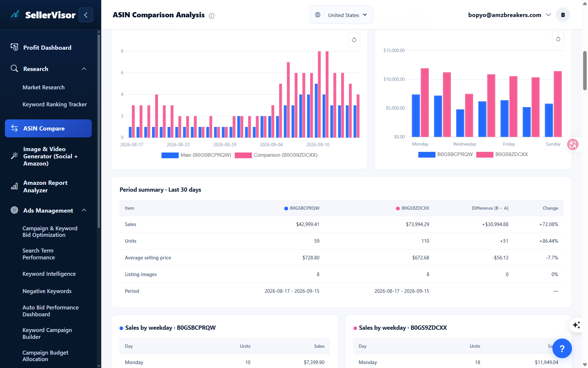Select the Units change +86.44%
Image resolution: width=588 pixels, height=368 pixels.
click(549, 241)
